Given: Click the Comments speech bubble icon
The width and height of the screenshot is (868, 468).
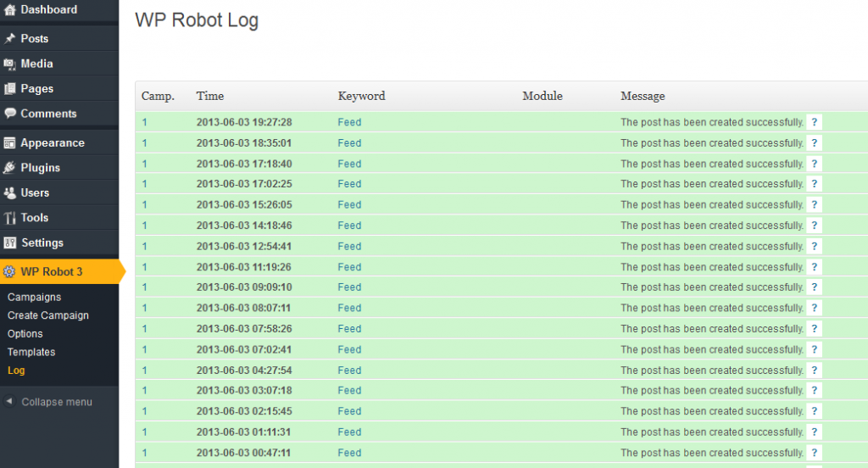Looking at the screenshot, I should tap(10, 114).
